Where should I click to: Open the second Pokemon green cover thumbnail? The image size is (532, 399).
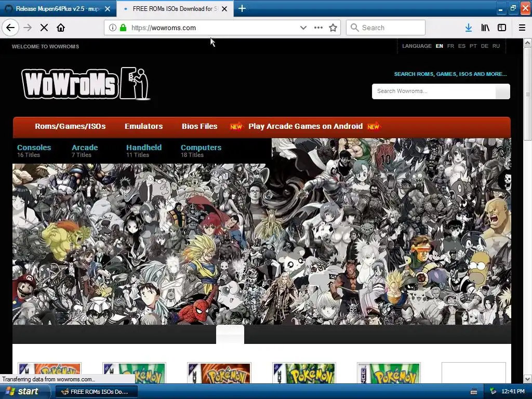(135, 373)
